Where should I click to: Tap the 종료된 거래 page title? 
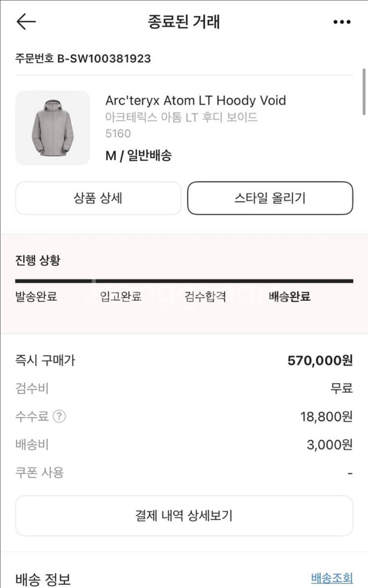point(184,22)
